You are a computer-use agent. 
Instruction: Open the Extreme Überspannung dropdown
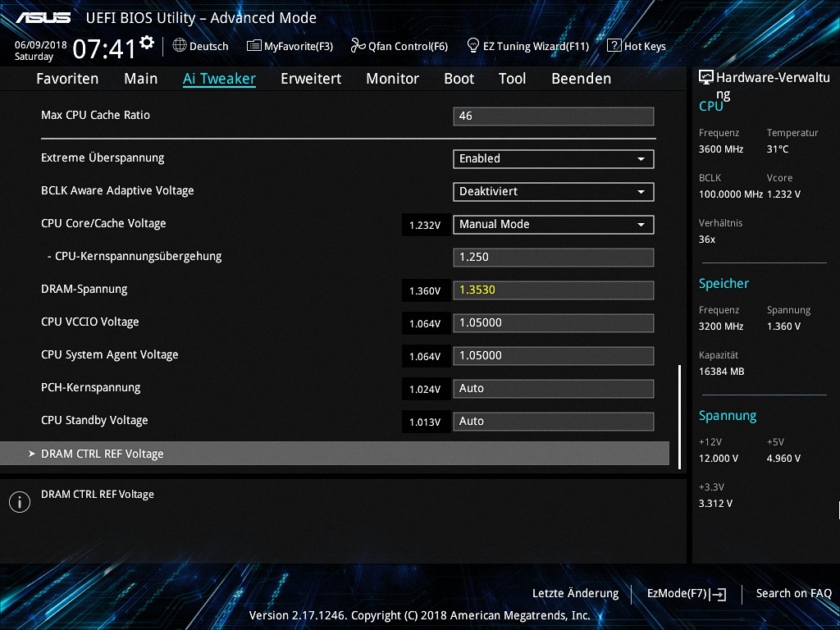pos(554,158)
